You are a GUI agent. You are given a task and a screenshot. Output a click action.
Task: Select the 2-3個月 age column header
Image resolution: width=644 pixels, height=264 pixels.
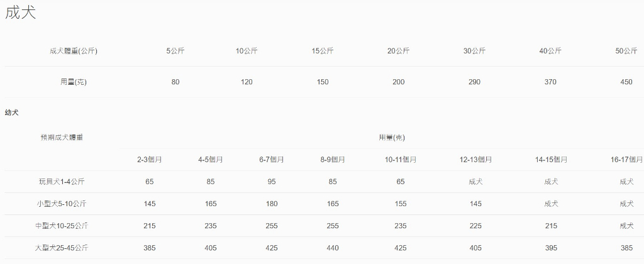pos(149,160)
